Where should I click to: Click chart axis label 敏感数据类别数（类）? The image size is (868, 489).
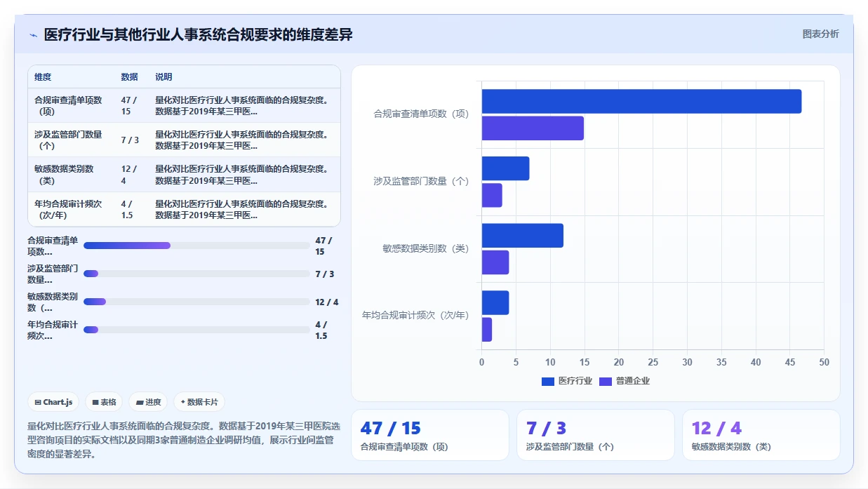point(425,248)
